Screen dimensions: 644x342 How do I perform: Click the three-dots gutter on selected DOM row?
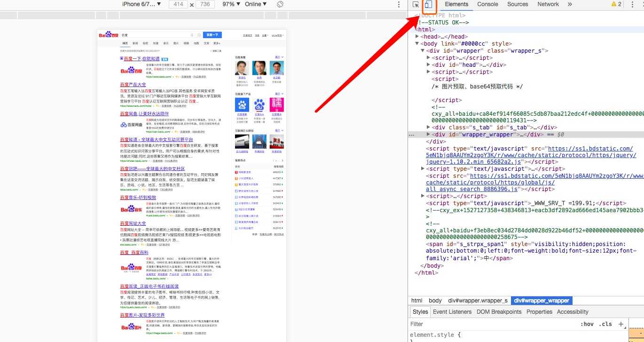pos(412,135)
